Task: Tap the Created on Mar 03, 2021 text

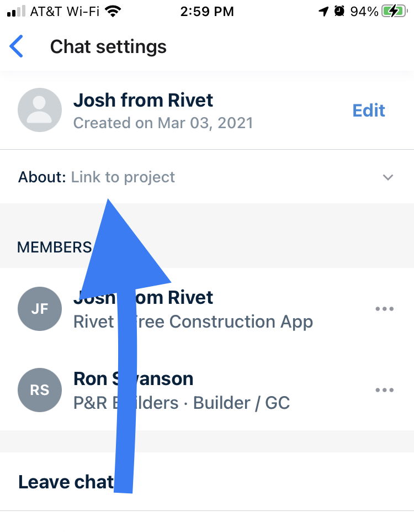Action: pos(163,123)
